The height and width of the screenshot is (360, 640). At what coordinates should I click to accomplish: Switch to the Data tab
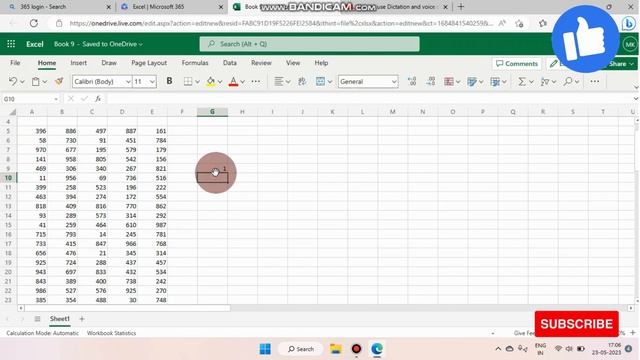(230, 63)
